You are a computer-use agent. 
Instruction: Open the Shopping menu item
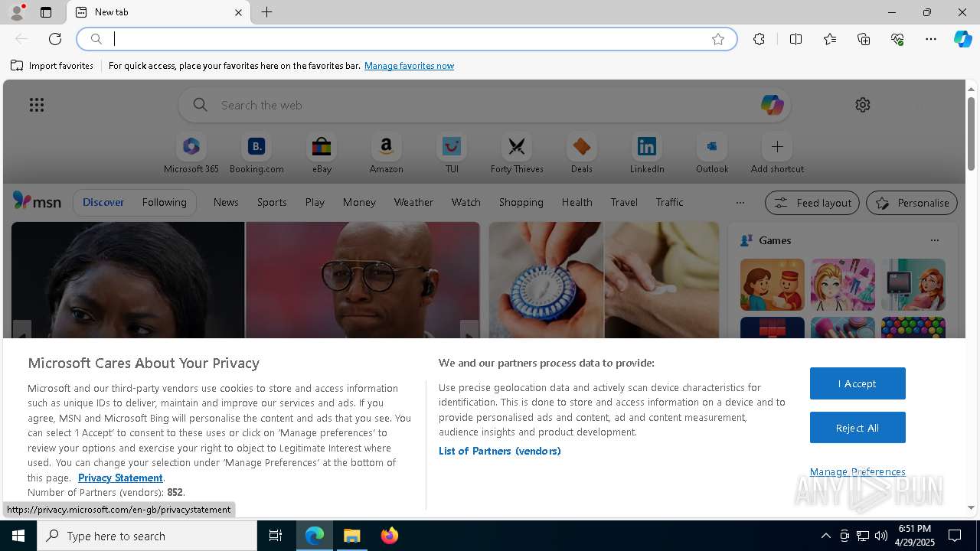pos(521,203)
